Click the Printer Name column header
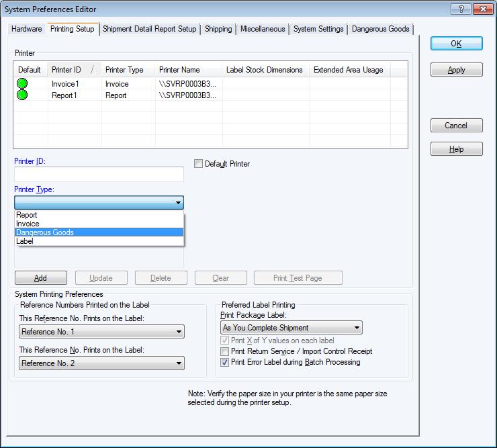This screenshot has width=497, height=448. coord(189,70)
